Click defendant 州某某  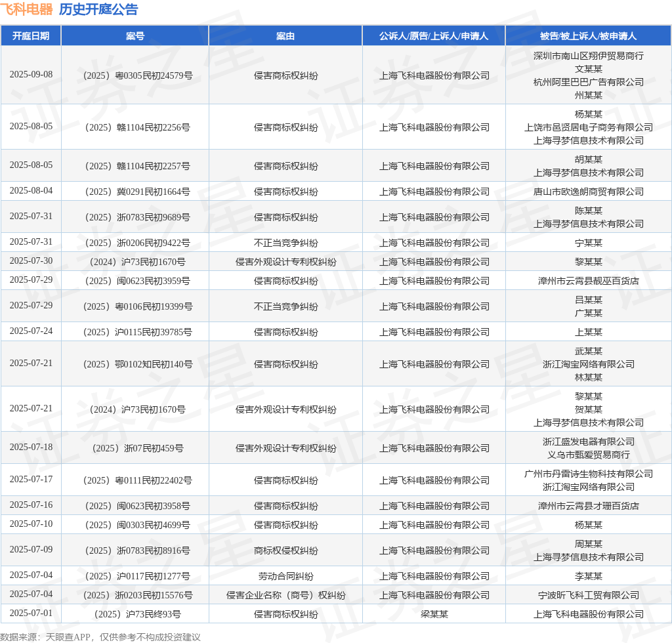click(x=589, y=95)
